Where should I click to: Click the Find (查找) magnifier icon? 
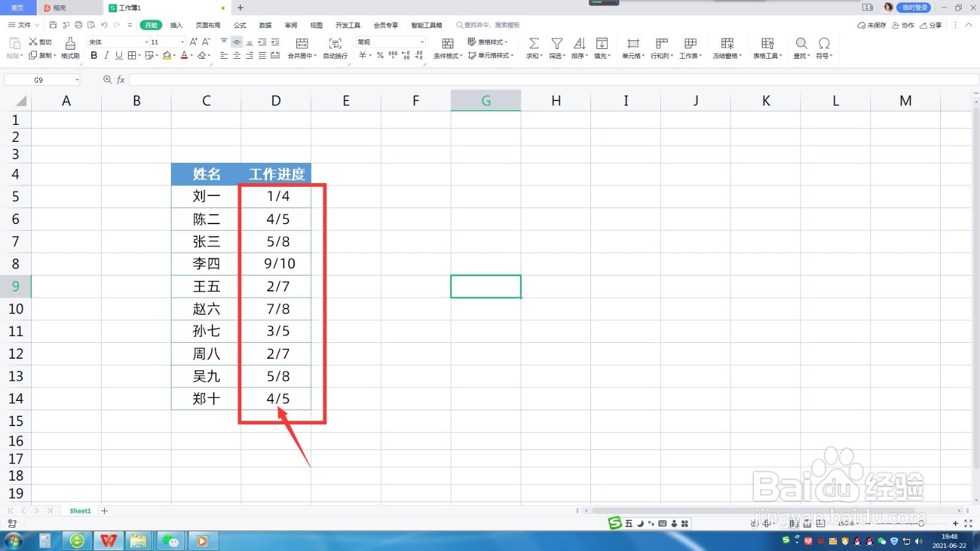pyautogui.click(x=801, y=43)
